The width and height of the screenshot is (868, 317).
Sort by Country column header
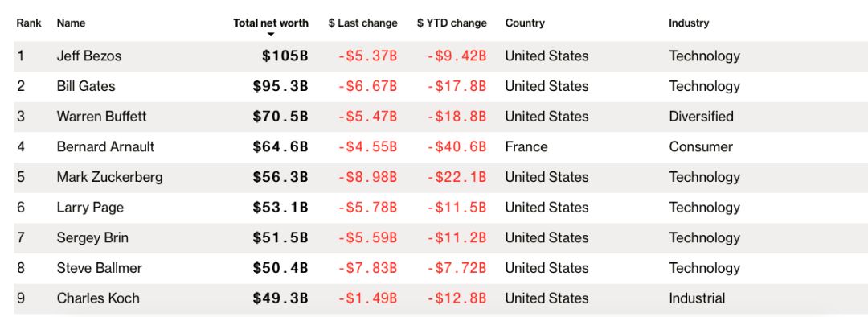tap(525, 23)
